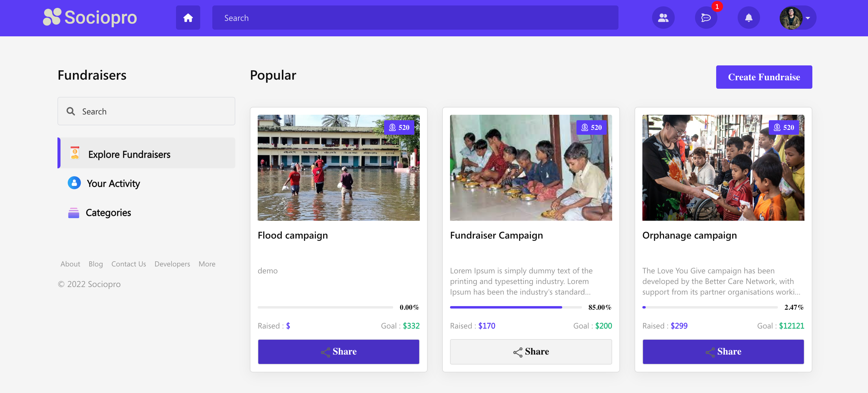Click the sidebar search magnifier icon
This screenshot has width=868, height=393.
click(x=71, y=111)
